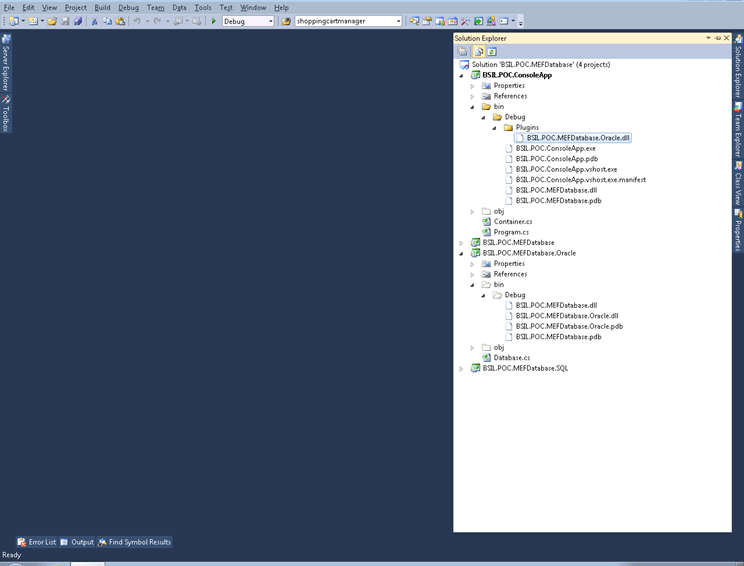
Task: Expand obj folder under BSIL.POC.ConsoleApp
Action: (472, 212)
